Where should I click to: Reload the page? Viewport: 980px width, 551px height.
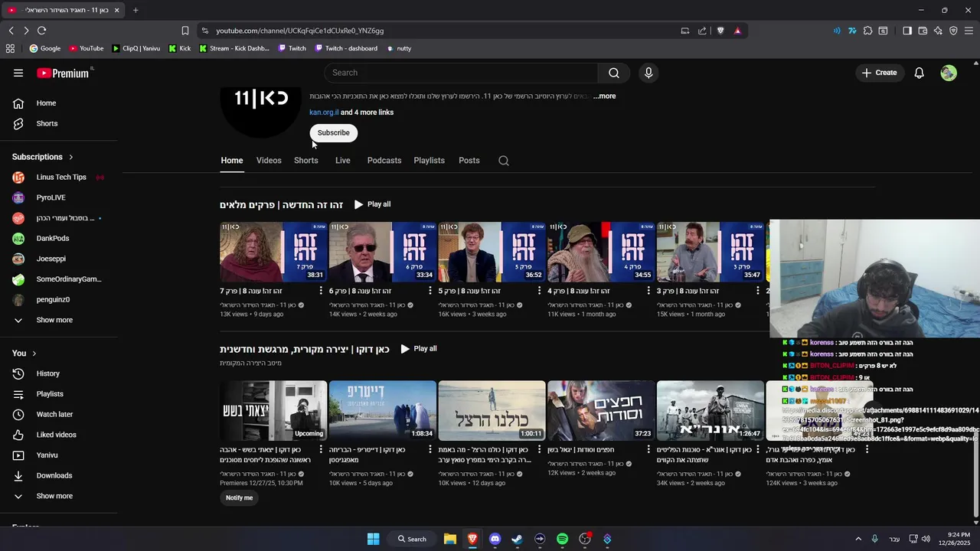(42, 31)
